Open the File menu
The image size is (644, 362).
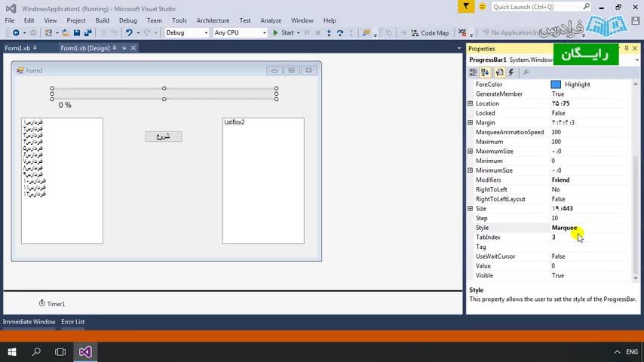pos(10,20)
